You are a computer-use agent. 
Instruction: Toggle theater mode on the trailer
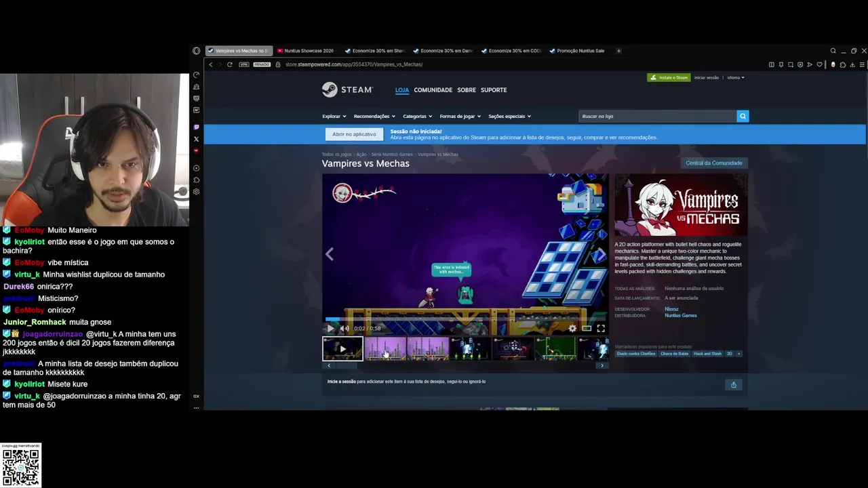587,328
